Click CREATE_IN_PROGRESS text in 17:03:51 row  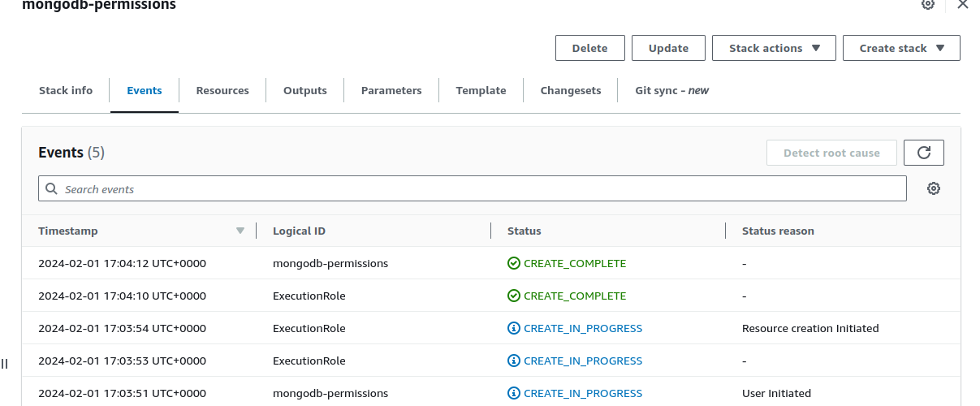click(x=583, y=393)
